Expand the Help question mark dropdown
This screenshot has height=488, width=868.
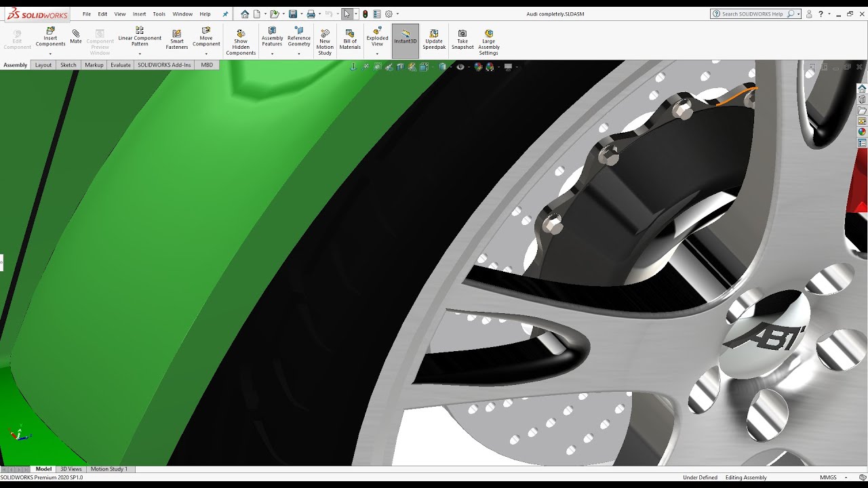829,14
